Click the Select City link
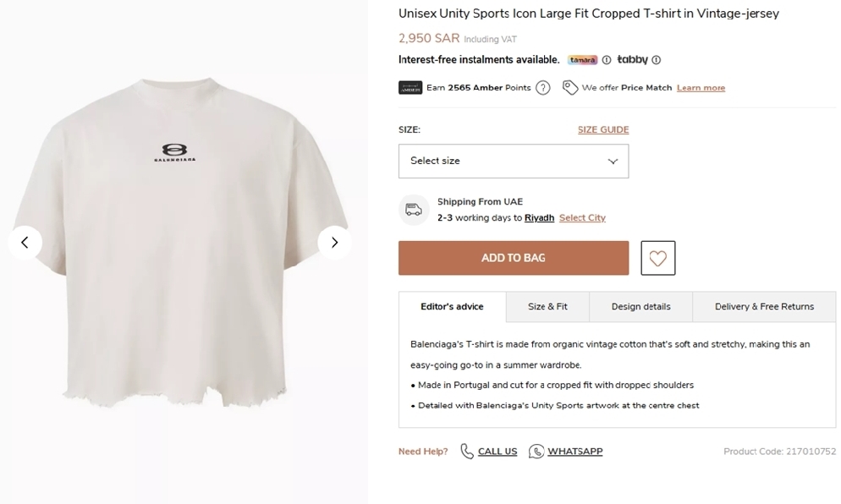 [x=582, y=218]
